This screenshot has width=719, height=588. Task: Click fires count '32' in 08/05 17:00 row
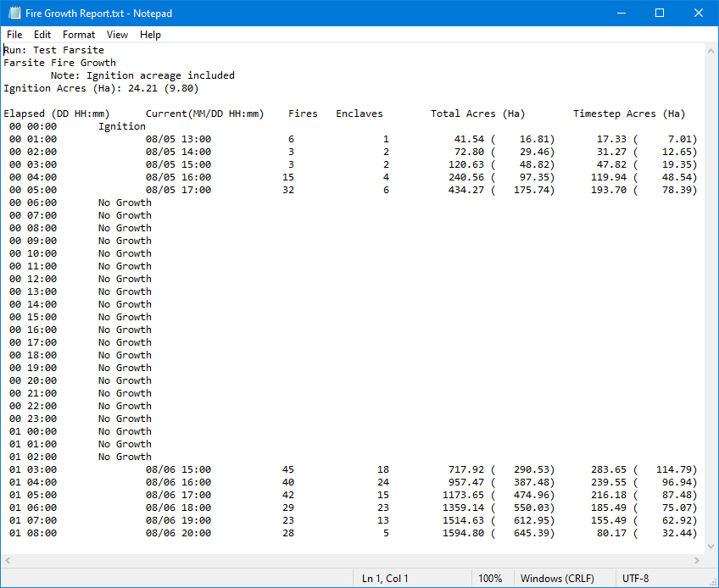288,190
